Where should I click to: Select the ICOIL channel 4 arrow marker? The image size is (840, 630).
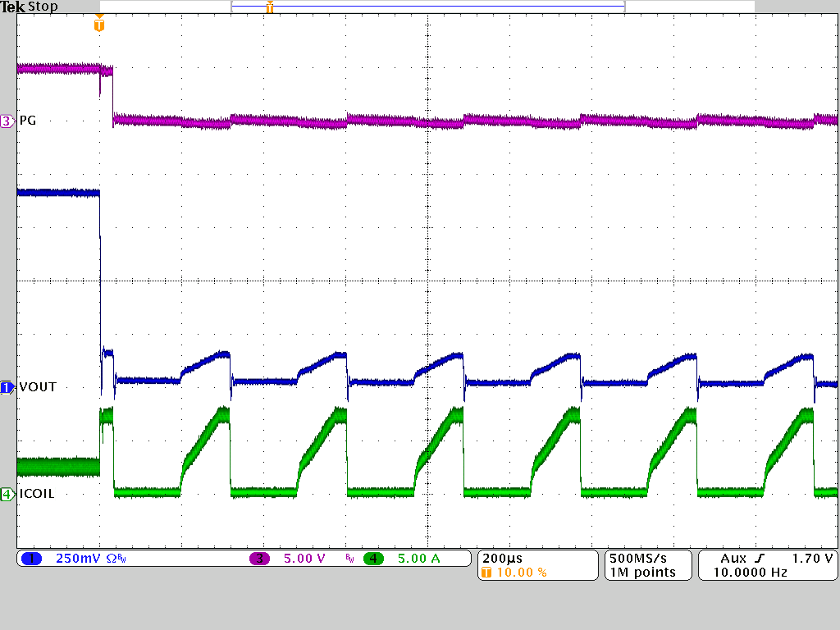[x=7, y=493]
